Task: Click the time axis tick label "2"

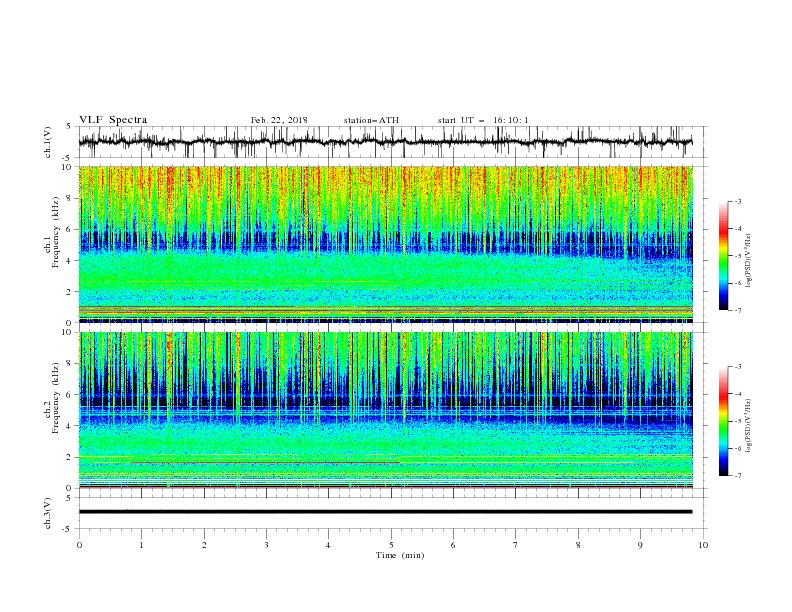Action: tap(204, 545)
